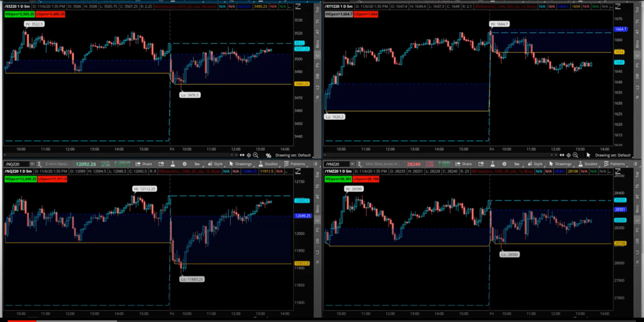Open the Drawings menu in /NQZ20 toolbar
Image resolution: width=644 pixels, height=322 pixels.
pos(241,164)
